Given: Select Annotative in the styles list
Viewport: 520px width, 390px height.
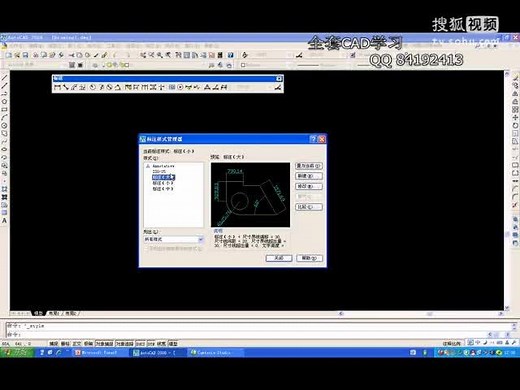Looking at the screenshot, I should click(x=163, y=166).
